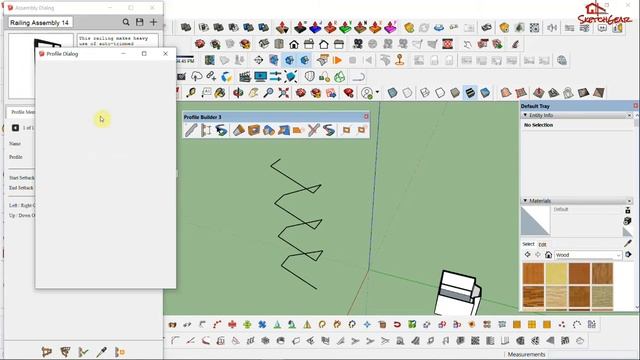The image size is (640, 360).
Task: Select the Zoom Extents tool
Action: (284, 93)
